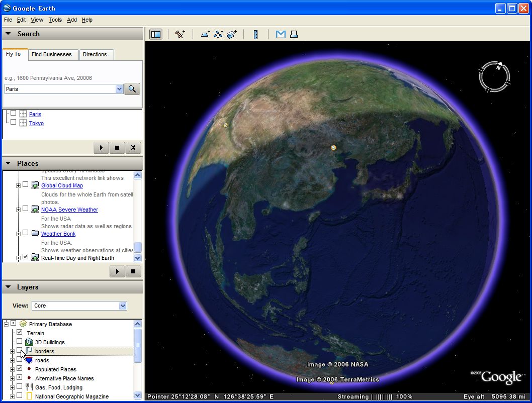
Task: Play tour in the Places panel
Action: pos(117,271)
